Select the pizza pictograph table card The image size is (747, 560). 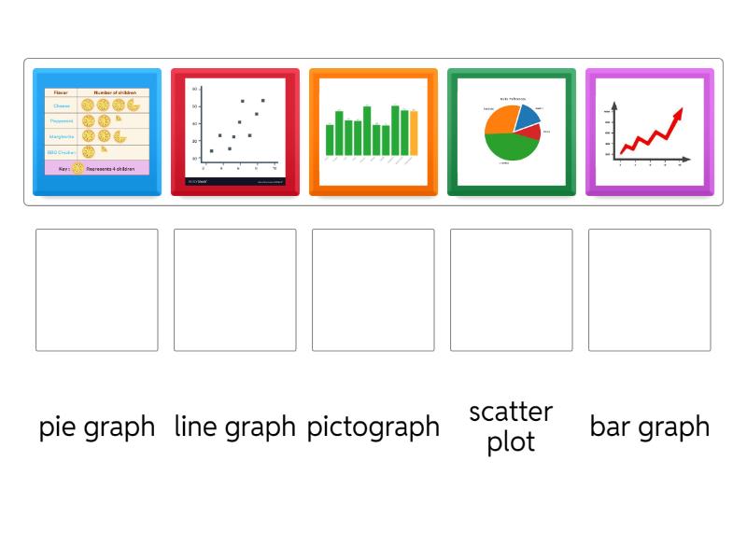[x=97, y=132]
